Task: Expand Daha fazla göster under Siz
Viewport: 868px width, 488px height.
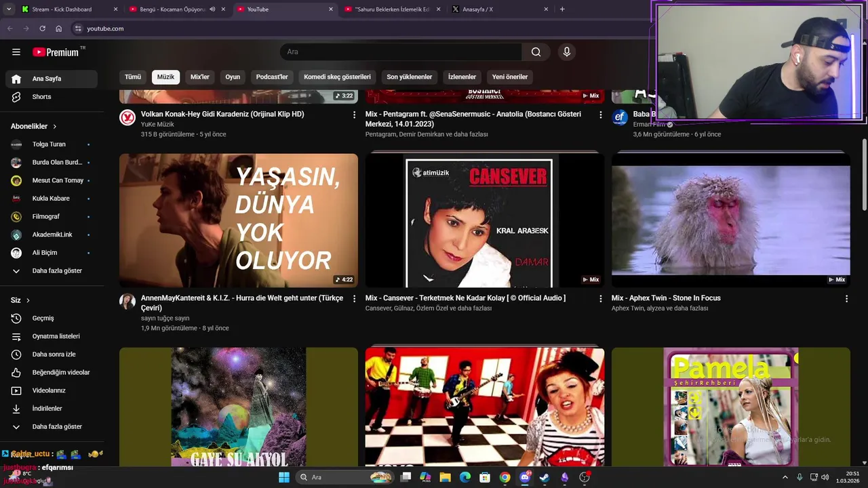Action: click(52, 427)
